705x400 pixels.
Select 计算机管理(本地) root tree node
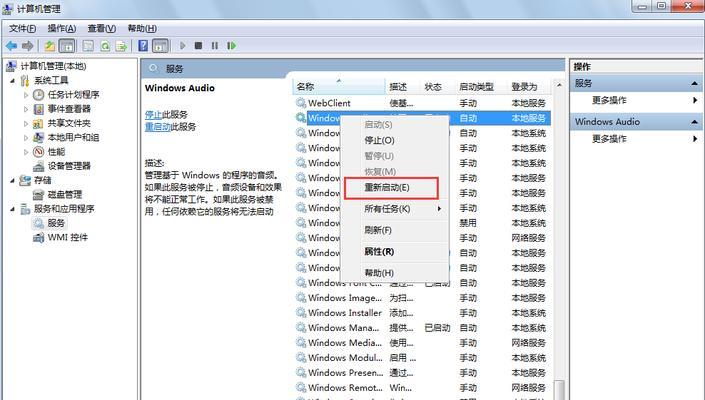coord(53,66)
